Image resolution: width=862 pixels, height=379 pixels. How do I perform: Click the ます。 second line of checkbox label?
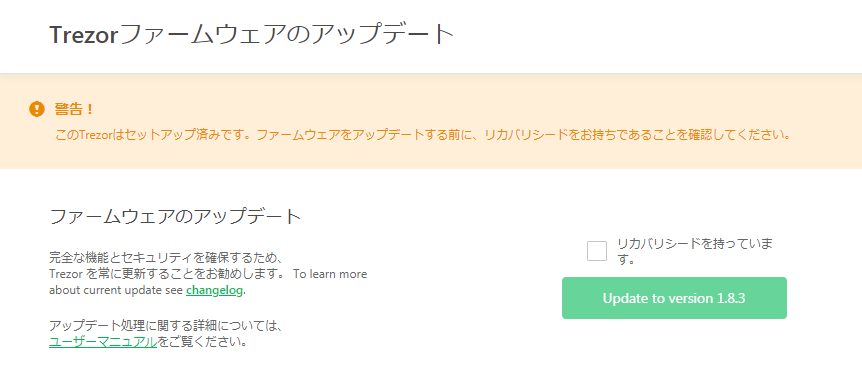pos(627,259)
